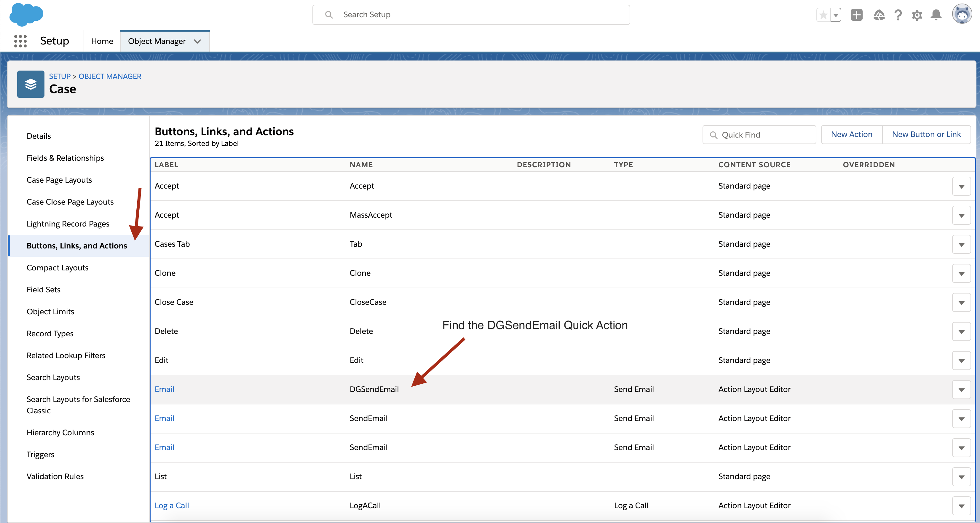
Task: Click the Case object layers icon
Action: [x=31, y=84]
